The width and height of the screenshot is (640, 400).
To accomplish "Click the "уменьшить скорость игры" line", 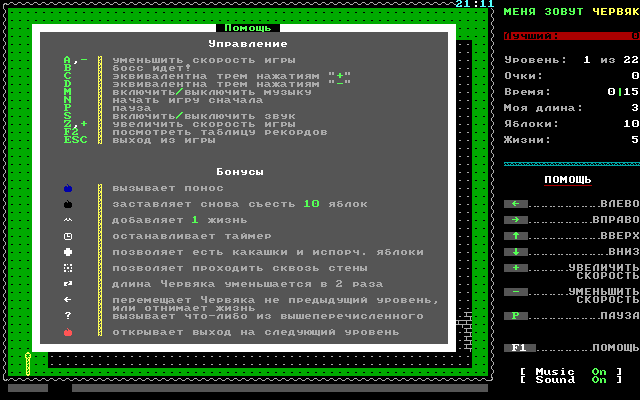I will tap(204, 60).
